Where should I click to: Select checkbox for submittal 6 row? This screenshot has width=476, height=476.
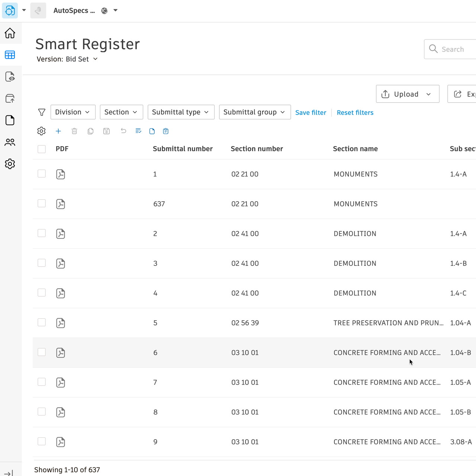click(42, 352)
